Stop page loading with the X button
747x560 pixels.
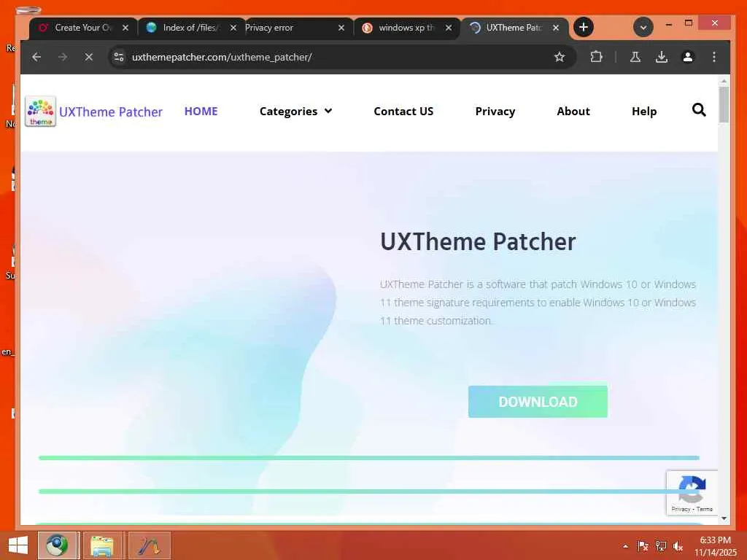pyautogui.click(x=88, y=57)
